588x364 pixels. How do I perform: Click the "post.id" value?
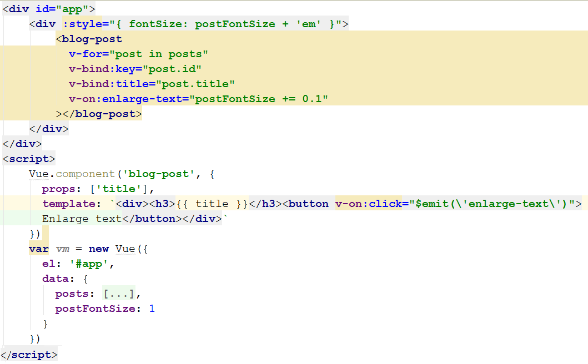pyautogui.click(x=172, y=69)
